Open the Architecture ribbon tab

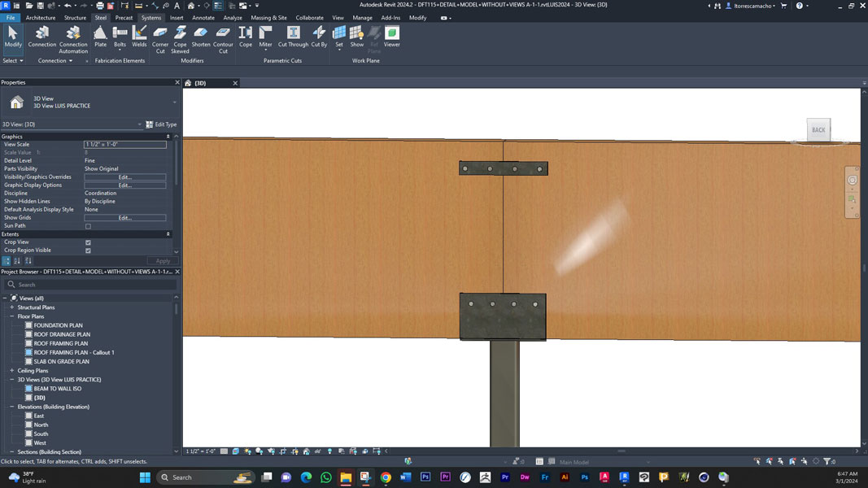point(41,18)
